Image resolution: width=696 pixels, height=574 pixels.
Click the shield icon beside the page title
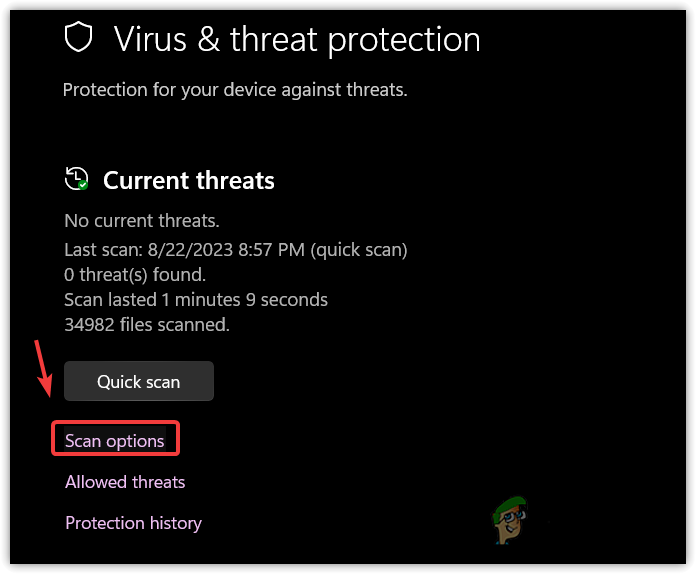click(78, 38)
